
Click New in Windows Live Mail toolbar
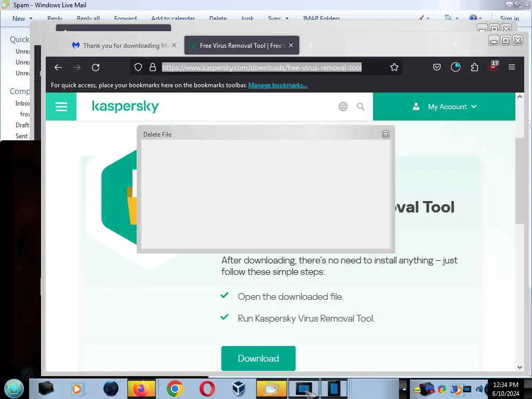coord(19,18)
